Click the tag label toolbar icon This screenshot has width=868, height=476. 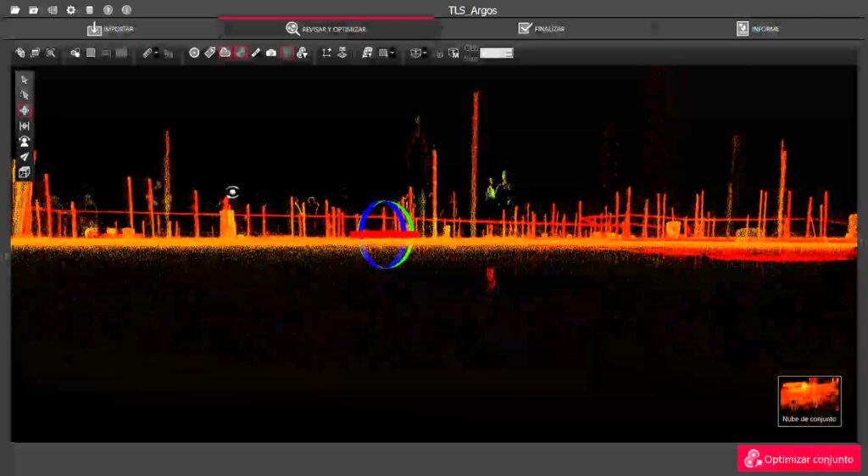[209, 53]
